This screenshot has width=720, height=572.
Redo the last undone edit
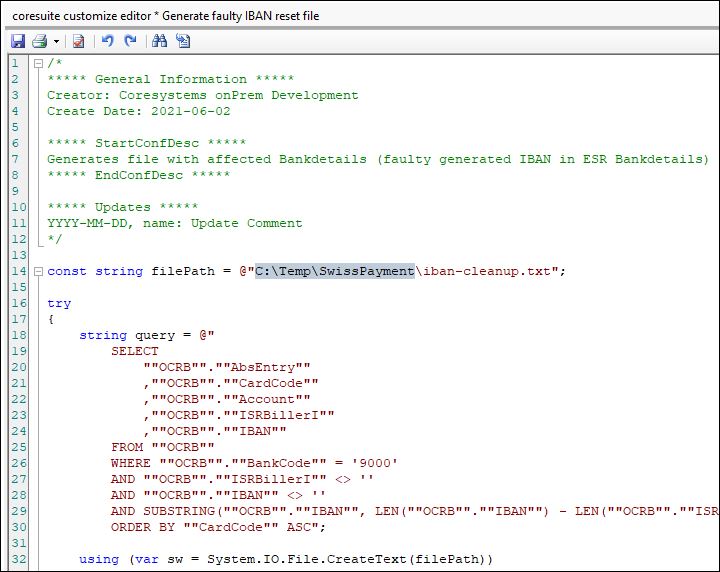130,41
